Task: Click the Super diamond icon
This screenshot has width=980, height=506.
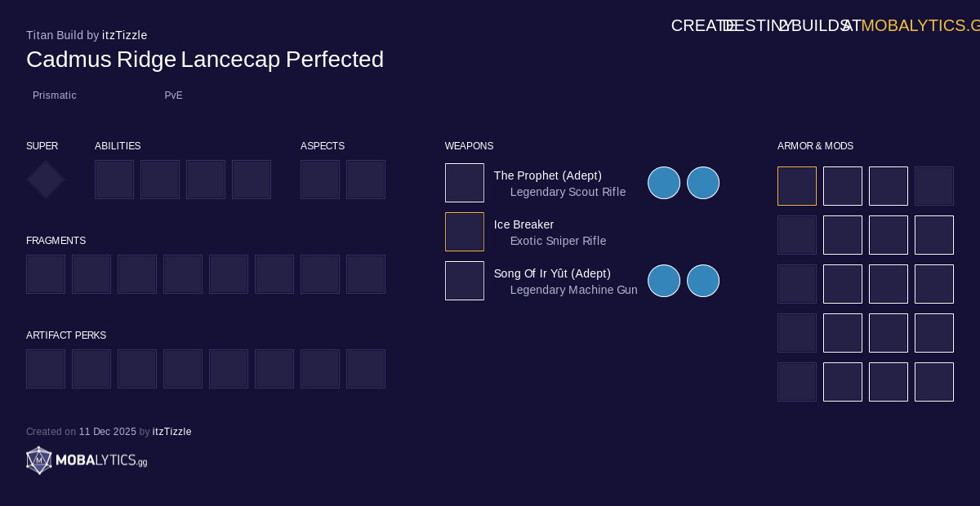Action: (46, 180)
